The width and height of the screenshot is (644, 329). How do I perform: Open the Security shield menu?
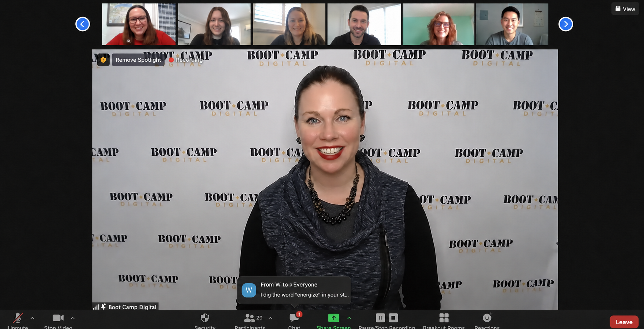pyautogui.click(x=205, y=320)
